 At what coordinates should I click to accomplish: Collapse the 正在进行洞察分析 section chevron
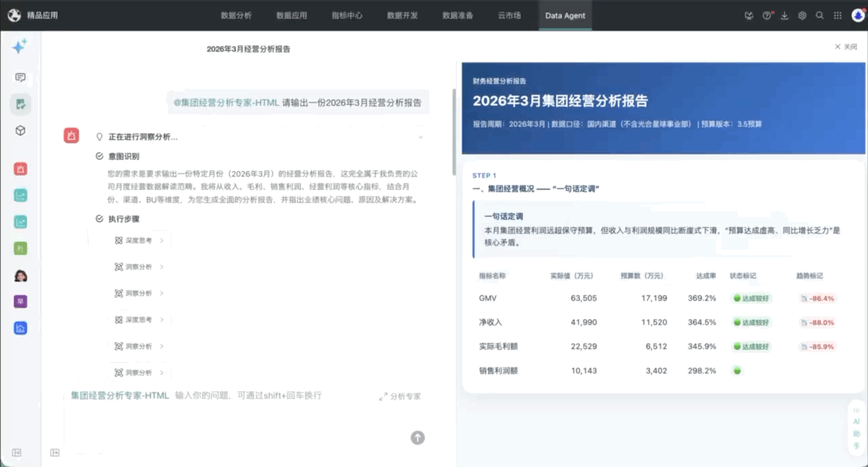tap(420, 137)
